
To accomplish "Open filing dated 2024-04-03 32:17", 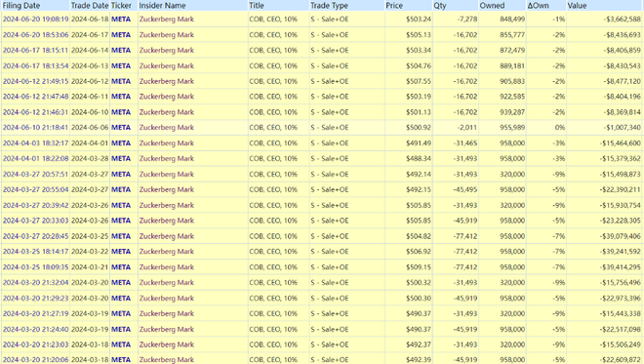I will 35,143.
